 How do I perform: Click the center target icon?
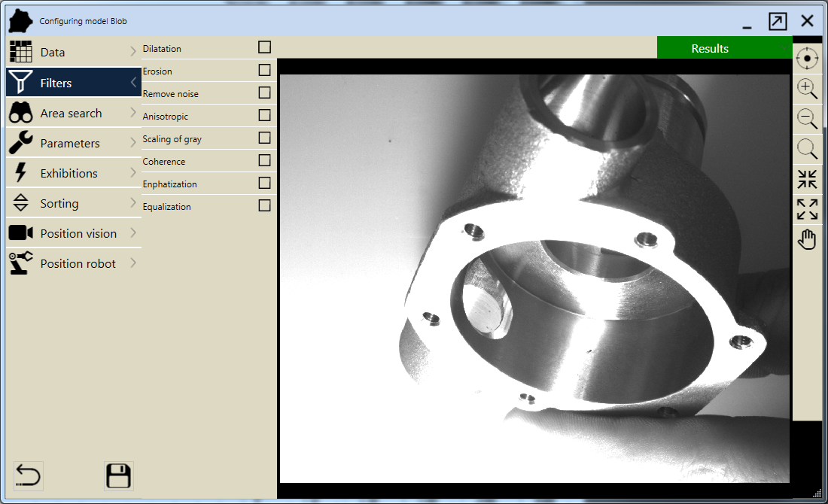tap(807, 58)
